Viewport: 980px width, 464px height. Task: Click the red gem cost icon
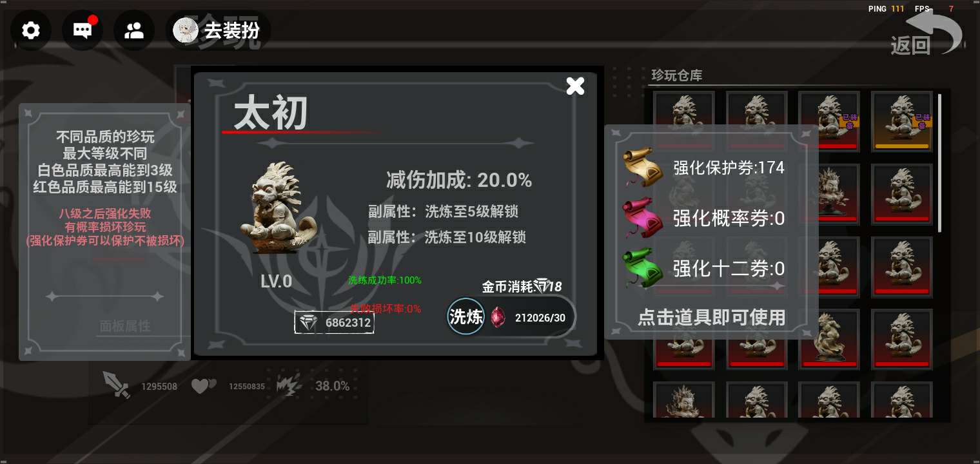(x=498, y=317)
